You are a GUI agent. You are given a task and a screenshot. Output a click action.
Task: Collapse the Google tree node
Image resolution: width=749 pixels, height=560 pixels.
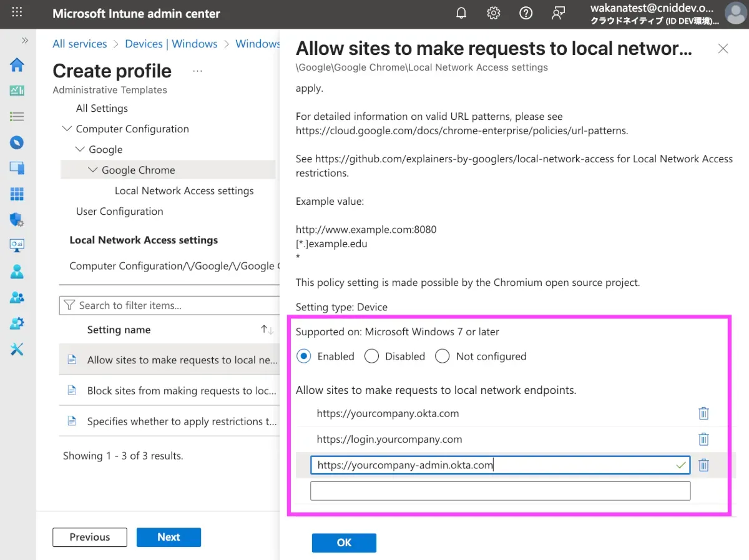[x=80, y=150]
